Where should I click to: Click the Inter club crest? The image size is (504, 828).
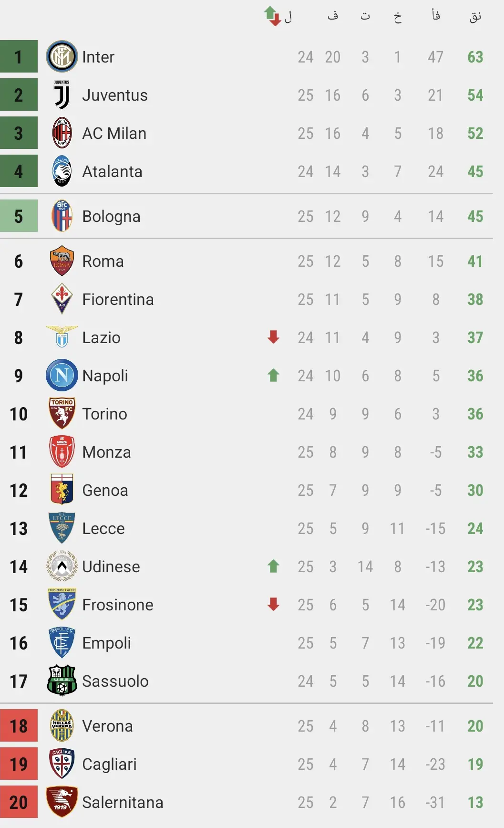(62, 56)
